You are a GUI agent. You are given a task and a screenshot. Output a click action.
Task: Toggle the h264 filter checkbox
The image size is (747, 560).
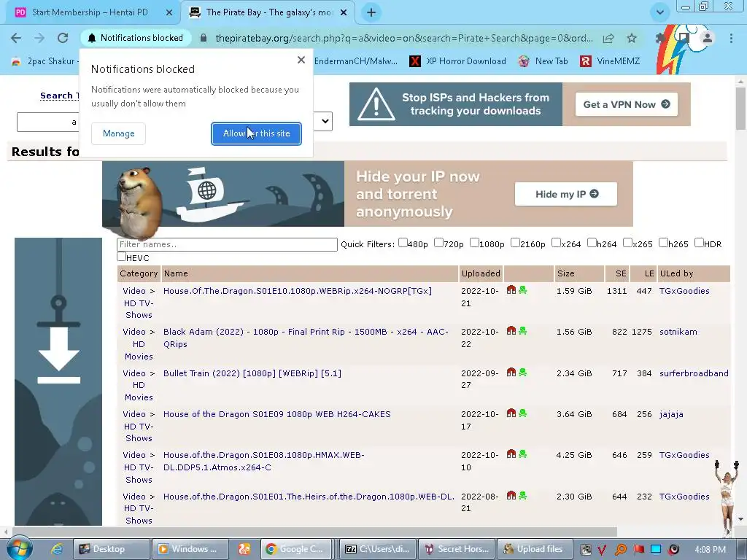[592, 243]
